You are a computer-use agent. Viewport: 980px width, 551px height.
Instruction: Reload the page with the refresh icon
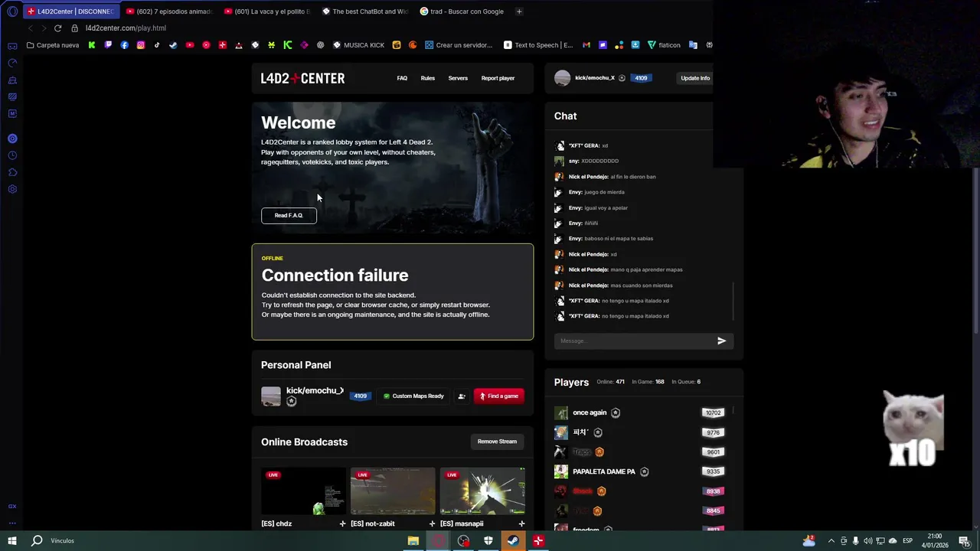pyautogui.click(x=57, y=28)
